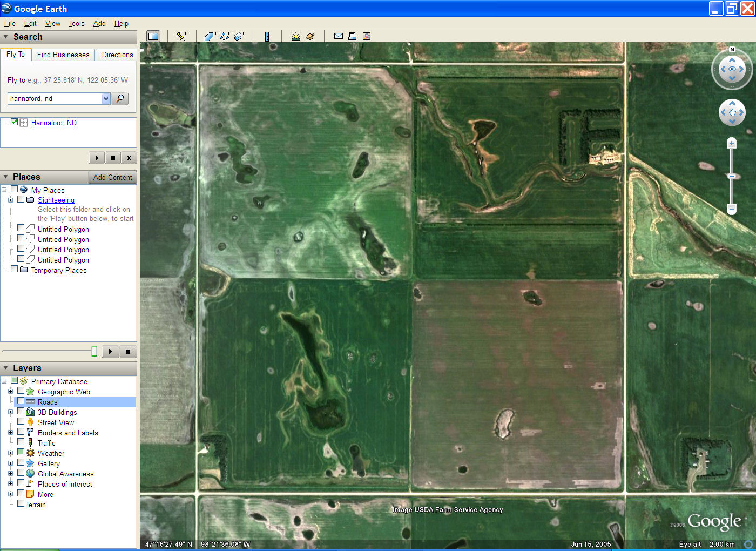
Task: Click the move joystick hand control
Action: (x=732, y=112)
